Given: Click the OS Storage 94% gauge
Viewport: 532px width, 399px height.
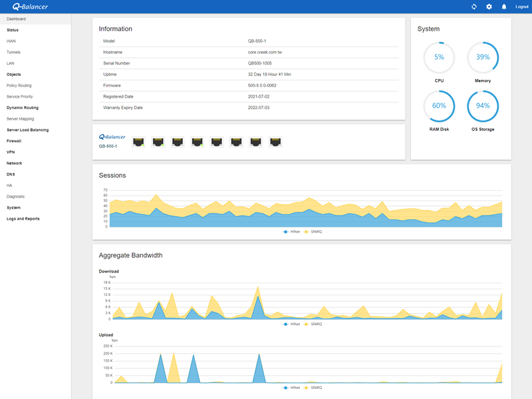Looking at the screenshot, I should [x=483, y=106].
